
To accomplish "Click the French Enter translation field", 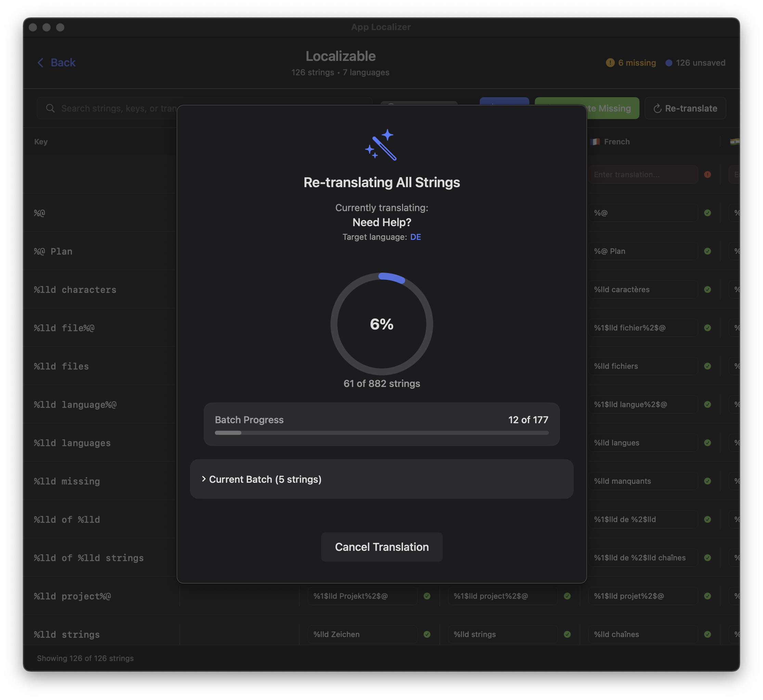I will (642, 174).
